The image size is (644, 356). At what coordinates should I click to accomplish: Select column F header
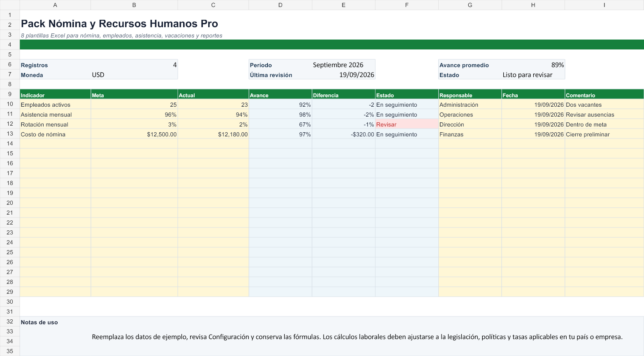click(x=407, y=5)
